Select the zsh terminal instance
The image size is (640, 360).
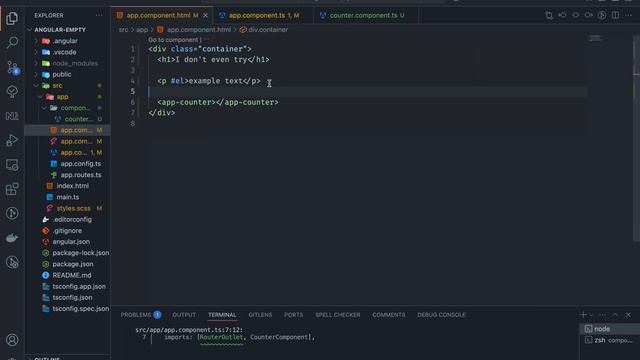pyautogui.click(x=610, y=340)
